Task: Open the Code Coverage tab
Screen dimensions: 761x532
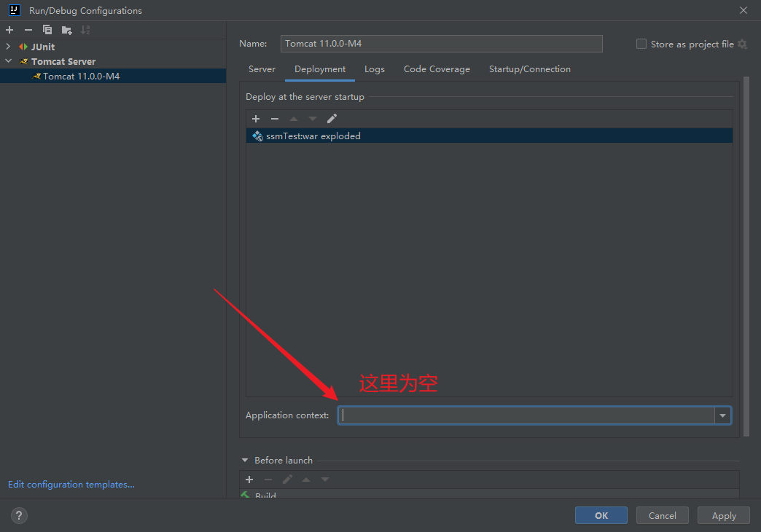Action: point(437,69)
